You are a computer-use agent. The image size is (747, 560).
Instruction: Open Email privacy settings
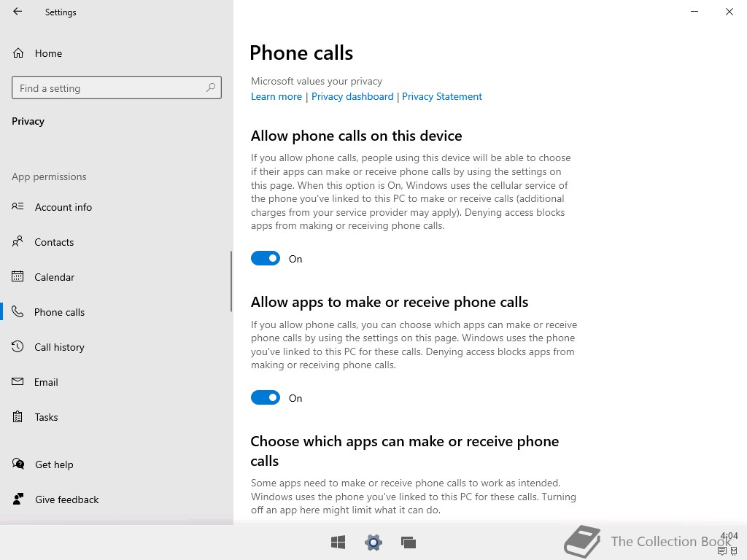point(117,382)
